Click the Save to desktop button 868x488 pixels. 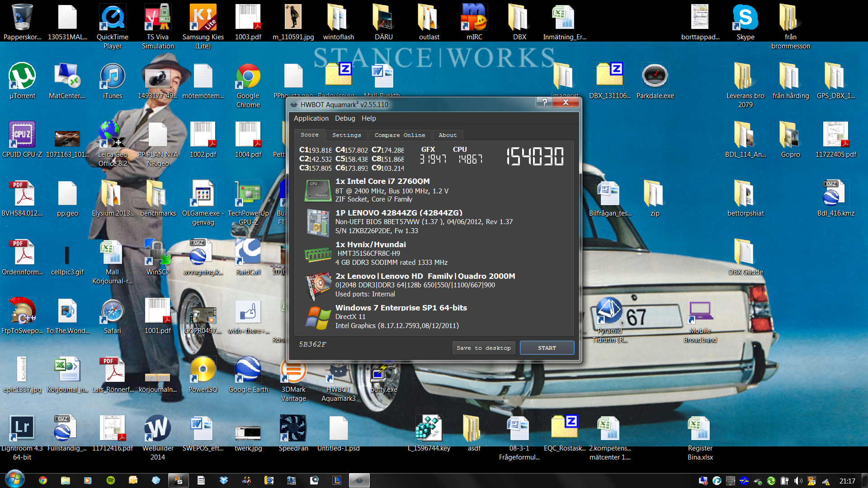[x=484, y=348]
